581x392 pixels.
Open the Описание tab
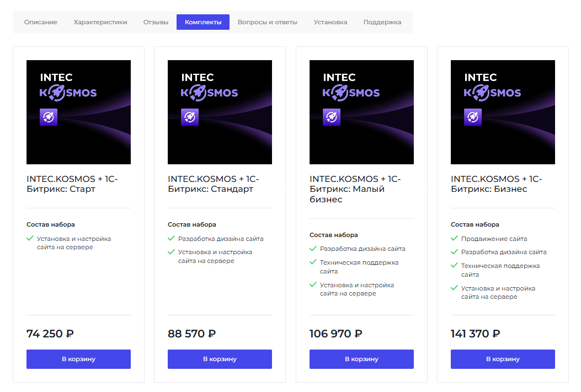tap(41, 22)
